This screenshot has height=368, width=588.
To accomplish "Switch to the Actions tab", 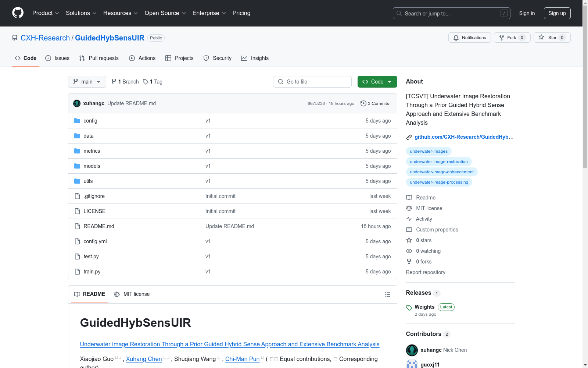I will [142, 58].
